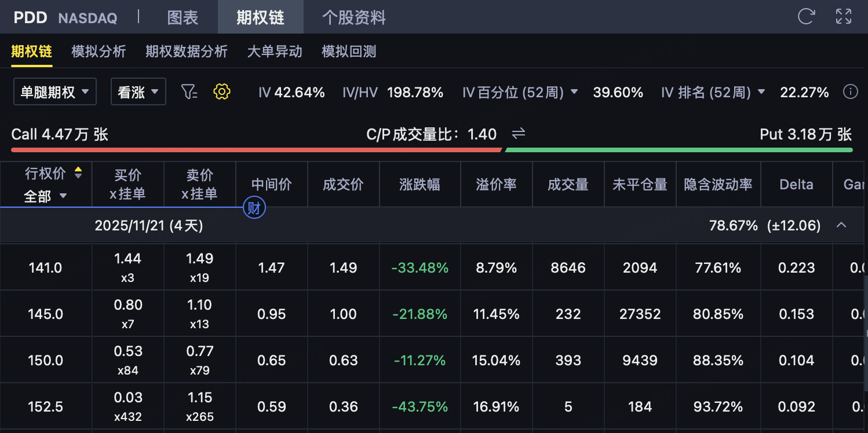Viewport: 868px width, 433px height.
Task: Click the info icon beside IV rank
Action: tap(850, 91)
